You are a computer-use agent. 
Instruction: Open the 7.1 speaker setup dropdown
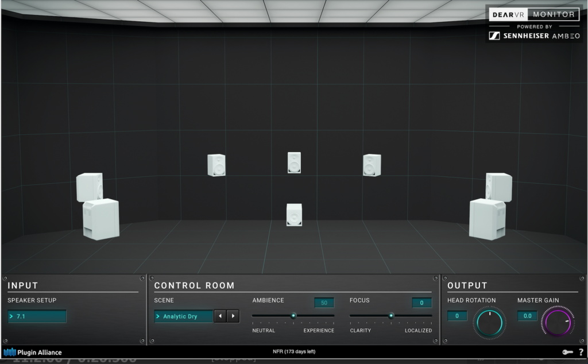tap(37, 316)
